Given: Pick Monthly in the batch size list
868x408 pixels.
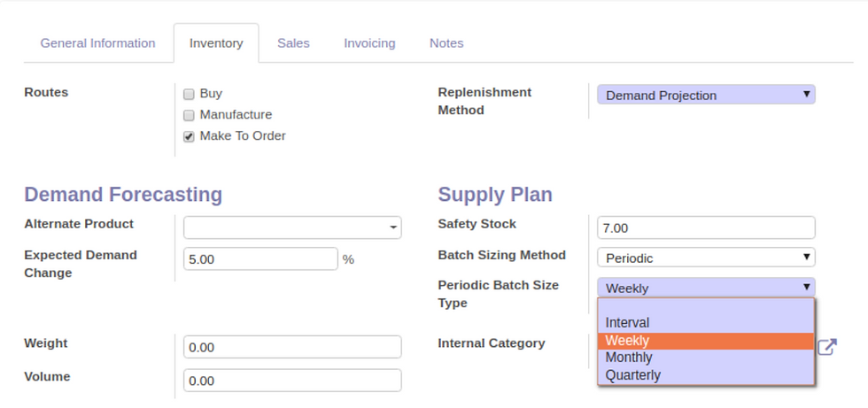Looking at the screenshot, I should point(706,358).
